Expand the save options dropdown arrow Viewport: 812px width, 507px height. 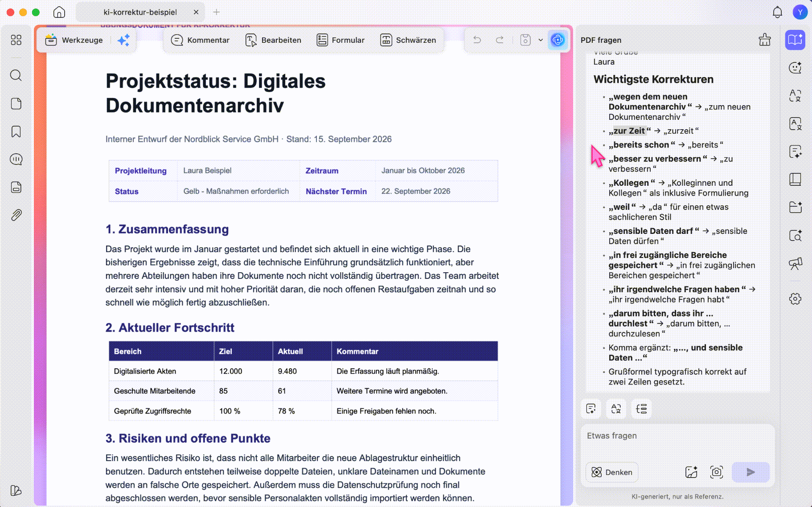tap(541, 40)
